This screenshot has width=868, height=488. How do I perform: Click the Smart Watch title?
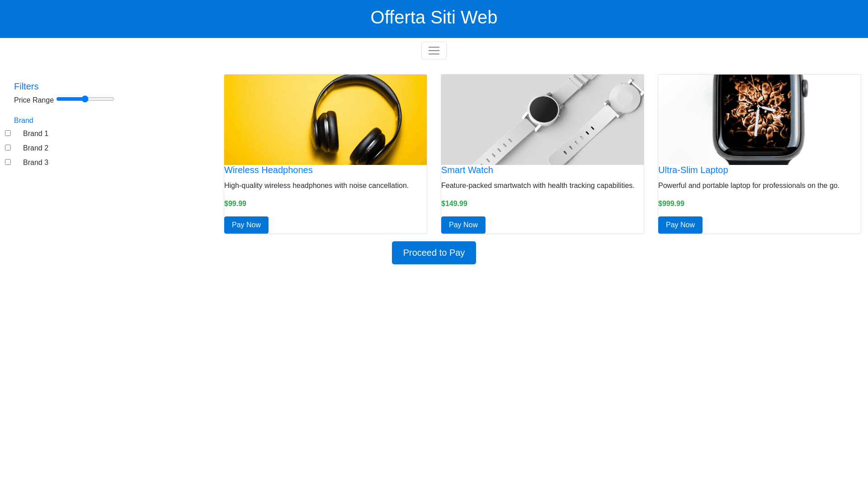pos(467,170)
